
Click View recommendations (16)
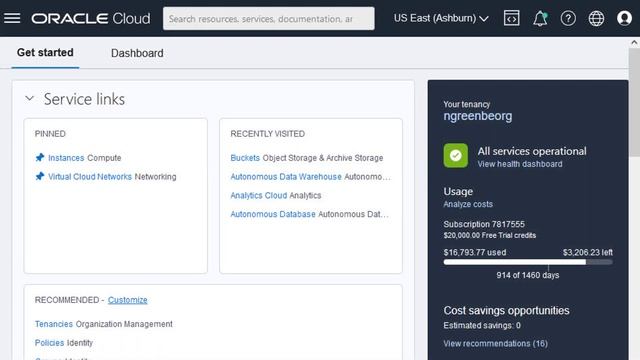496,344
